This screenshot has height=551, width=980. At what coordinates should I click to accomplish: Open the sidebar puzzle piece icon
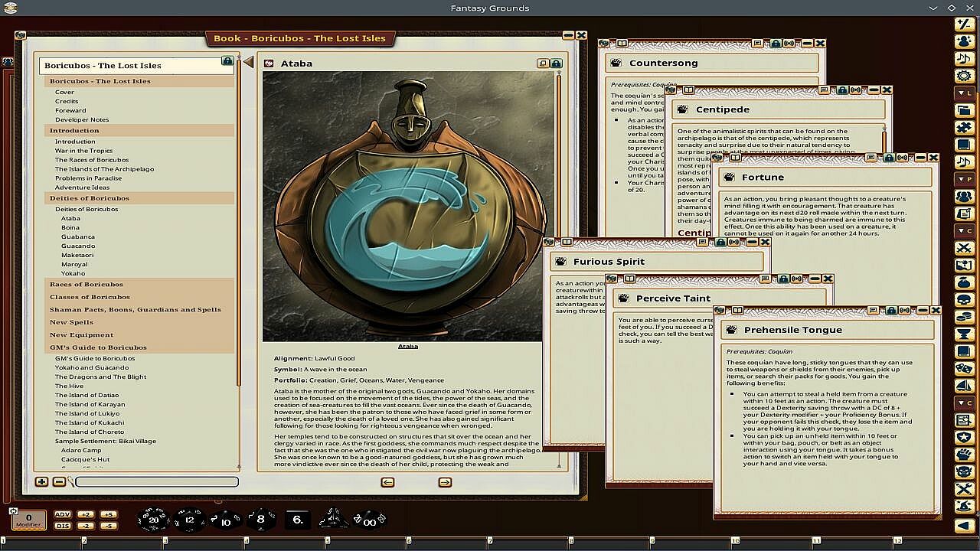[x=965, y=128]
